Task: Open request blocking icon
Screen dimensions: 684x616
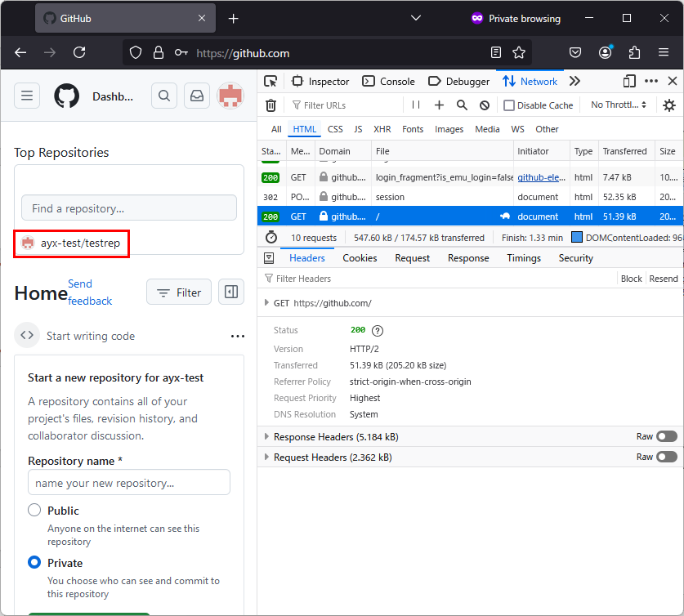Action: tap(485, 105)
